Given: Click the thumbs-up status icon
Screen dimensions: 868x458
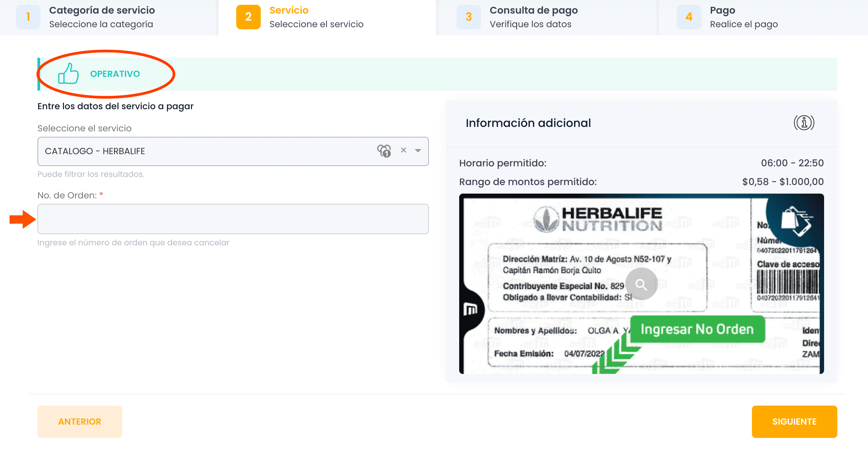Looking at the screenshot, I should (68, 73).
